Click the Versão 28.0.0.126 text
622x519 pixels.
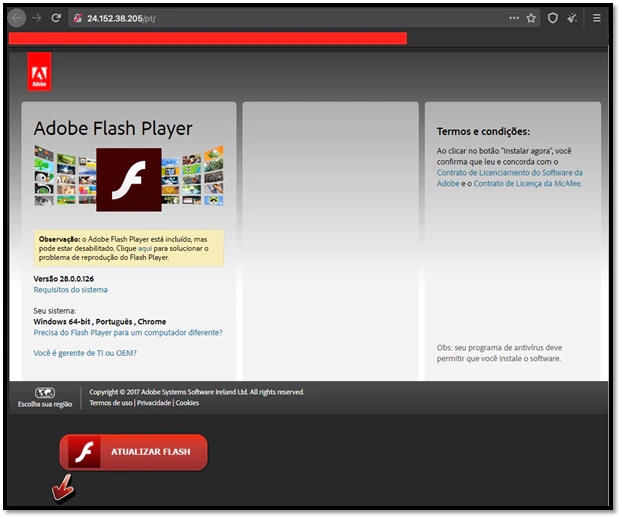point(63,279)
